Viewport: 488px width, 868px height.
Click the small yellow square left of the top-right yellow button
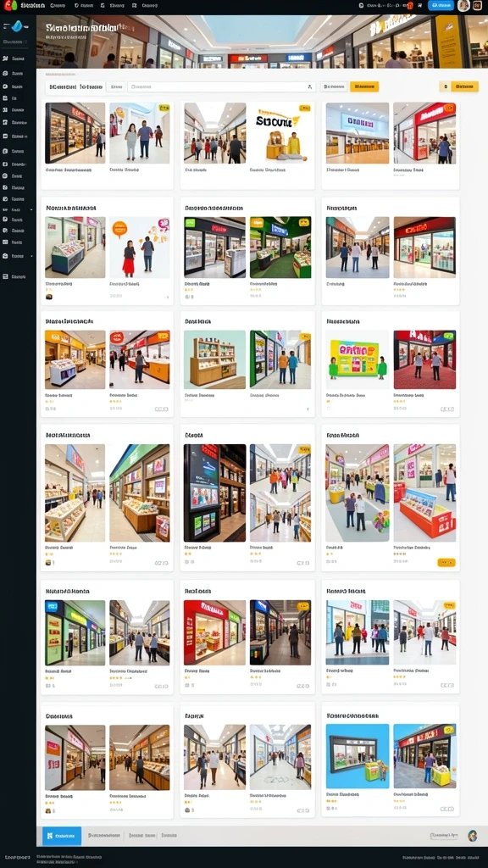pyautogui.click(x=444, y=86)
